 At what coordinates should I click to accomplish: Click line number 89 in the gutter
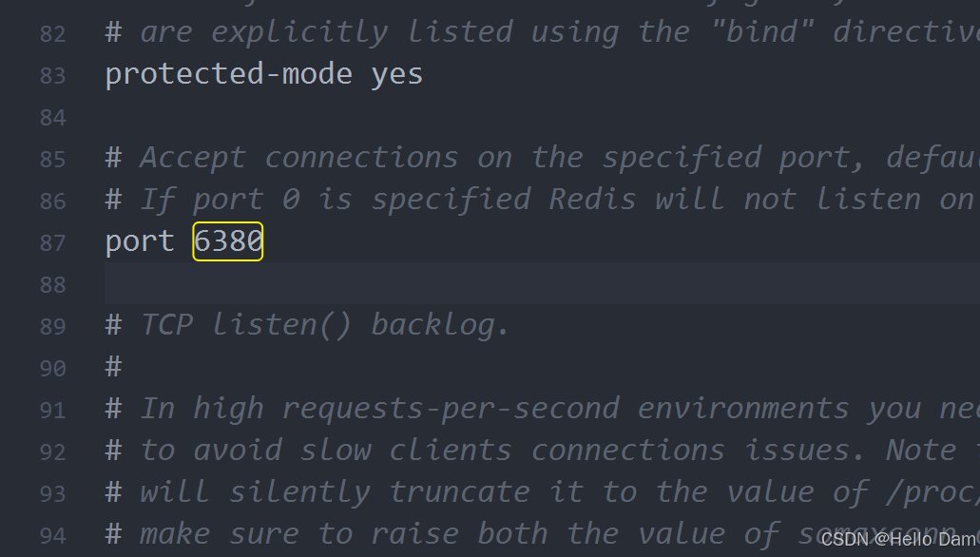[53, 326]
